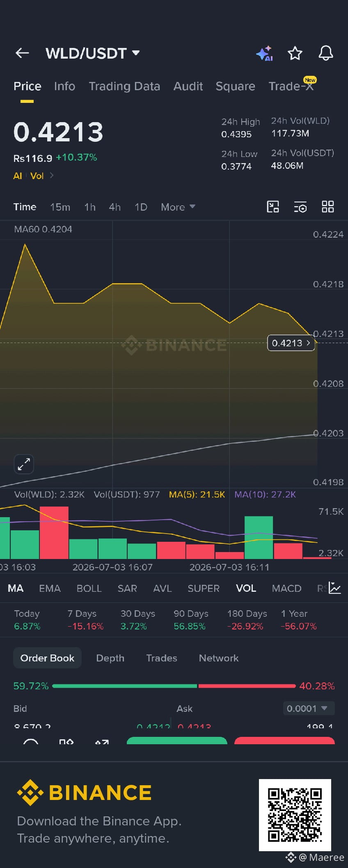
Task: Toggle the SAR indicator
Action: (x=127, y=589)
